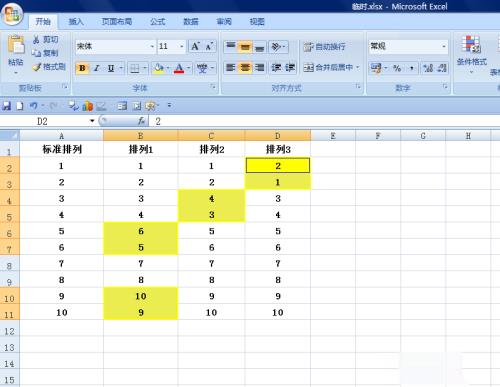This screenshot has width=500, height=387.
Task: Select yellow cell C4 containing 4
Action: coord(211,198)
